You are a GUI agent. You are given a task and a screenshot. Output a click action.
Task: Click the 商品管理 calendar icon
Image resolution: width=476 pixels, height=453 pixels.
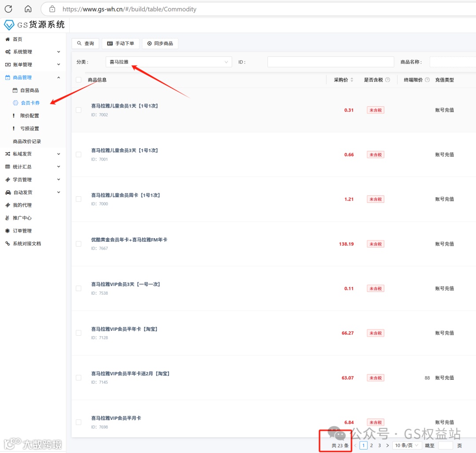coord(7,78)
